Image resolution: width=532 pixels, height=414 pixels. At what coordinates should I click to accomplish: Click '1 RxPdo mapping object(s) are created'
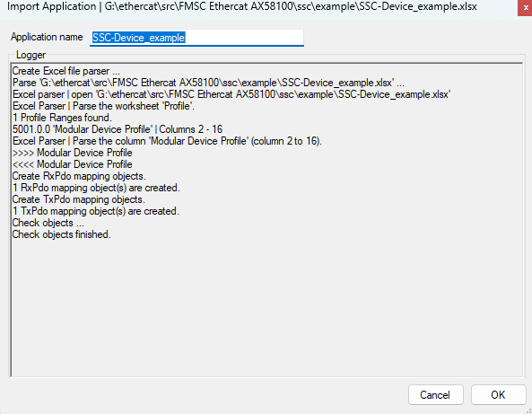(x=96, y=188)
